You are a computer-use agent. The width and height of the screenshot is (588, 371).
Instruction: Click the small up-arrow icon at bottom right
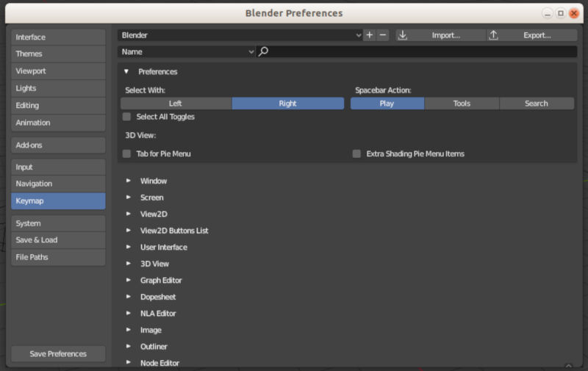[x=568, y=366]
